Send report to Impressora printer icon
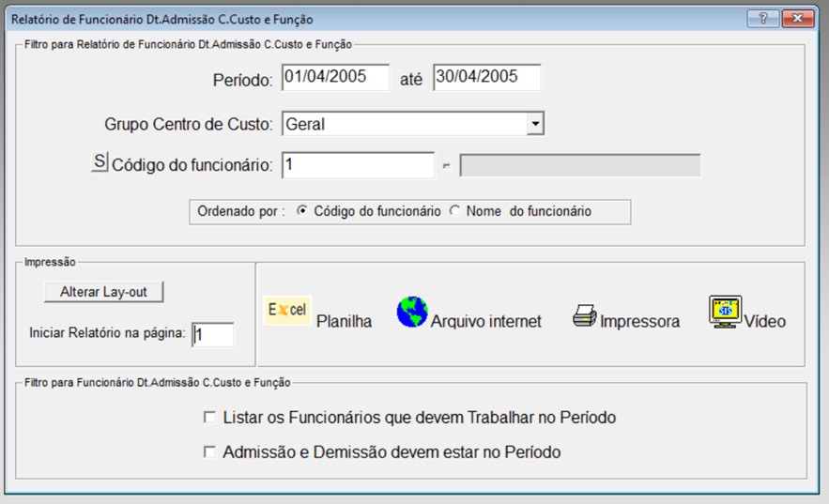The height and width of the screenshot is (504, 829). (585, 315)
